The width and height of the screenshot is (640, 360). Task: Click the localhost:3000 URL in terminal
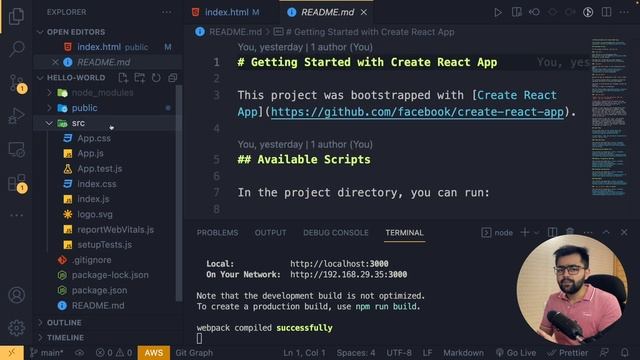[339, 264]
